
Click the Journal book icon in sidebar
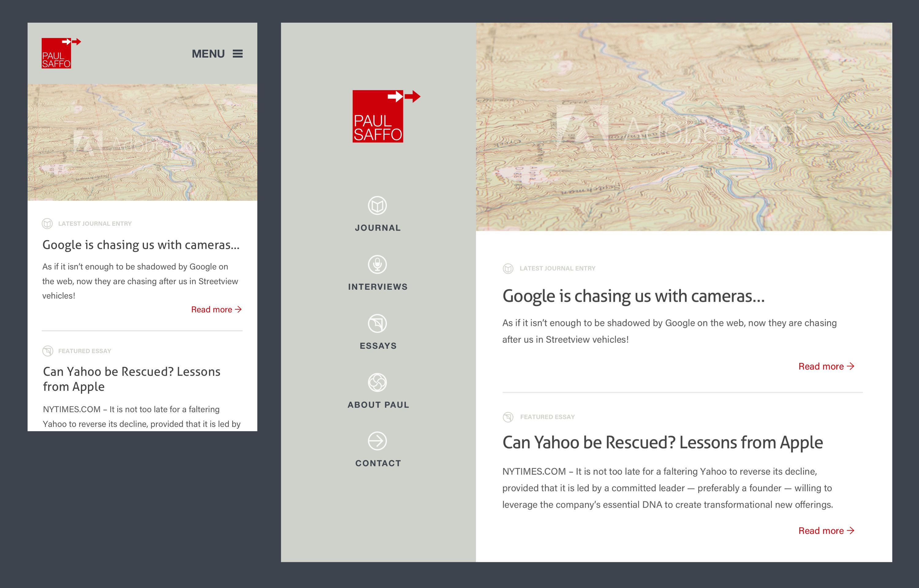[377, 206]
